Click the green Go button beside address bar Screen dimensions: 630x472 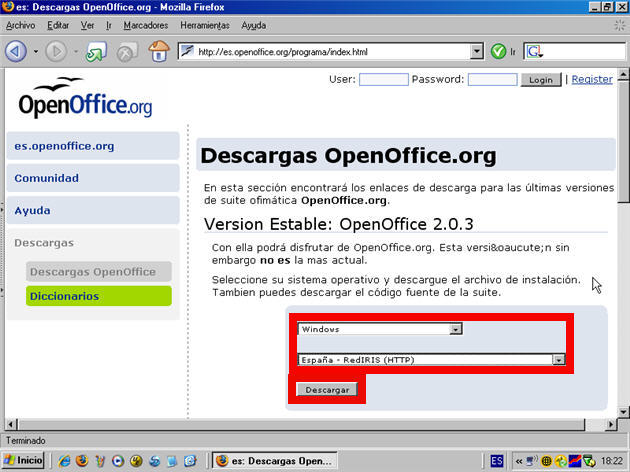pos(499,50)
